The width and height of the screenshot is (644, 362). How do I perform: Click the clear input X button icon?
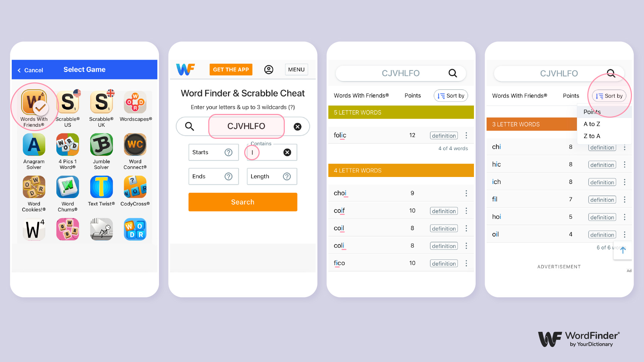click(297, 126)
